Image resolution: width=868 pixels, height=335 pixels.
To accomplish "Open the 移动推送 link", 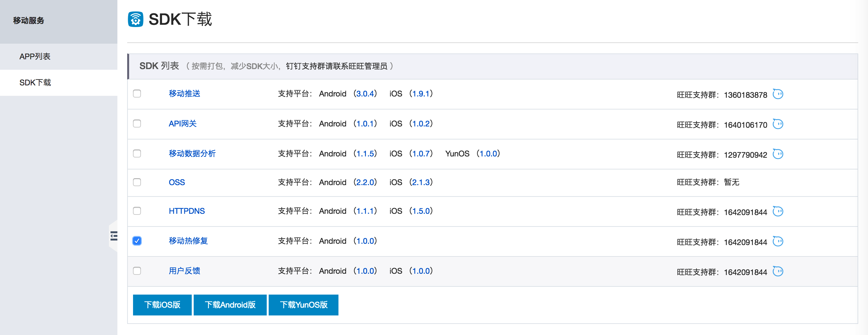I will (184, 94).
